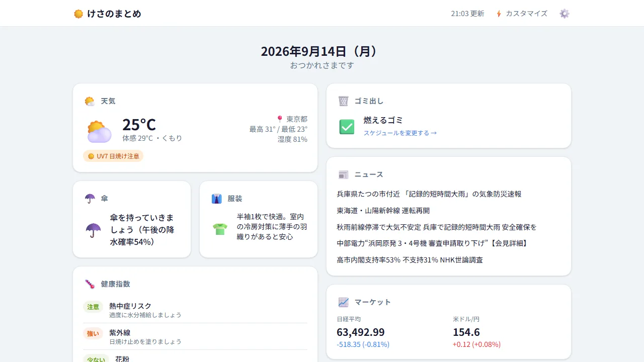Click the weather card header cloud icon
The height and width of the screenshot is (362, 644).
pos(90,101)
